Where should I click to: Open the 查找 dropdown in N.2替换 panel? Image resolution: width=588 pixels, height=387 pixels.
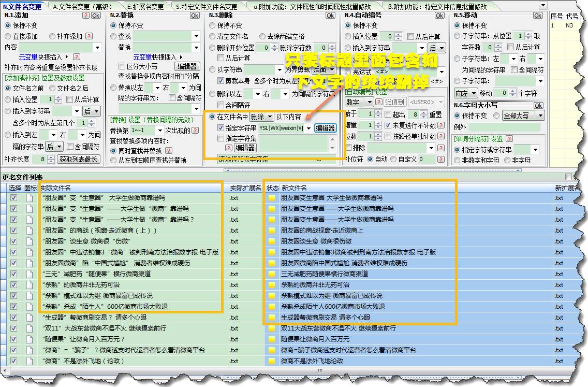[196, 36]
